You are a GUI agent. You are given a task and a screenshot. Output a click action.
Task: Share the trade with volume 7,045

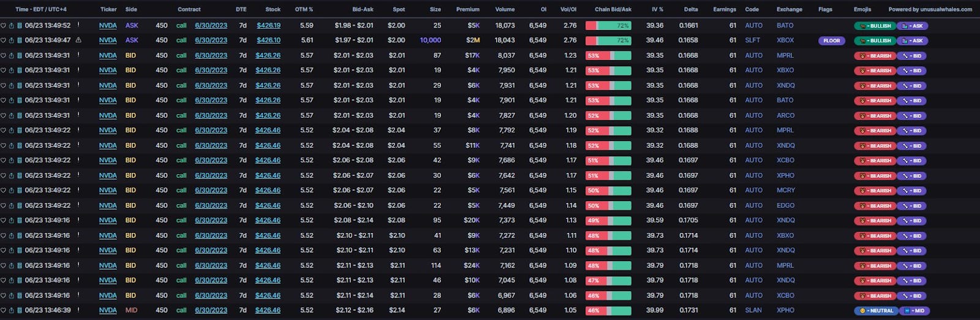[x=11, y=281]
